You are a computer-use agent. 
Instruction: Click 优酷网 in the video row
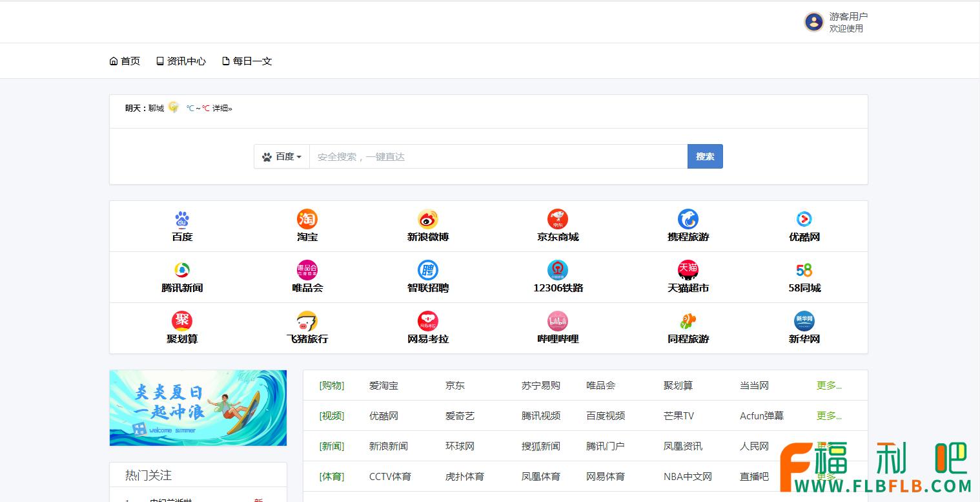(x=383, y=416)
